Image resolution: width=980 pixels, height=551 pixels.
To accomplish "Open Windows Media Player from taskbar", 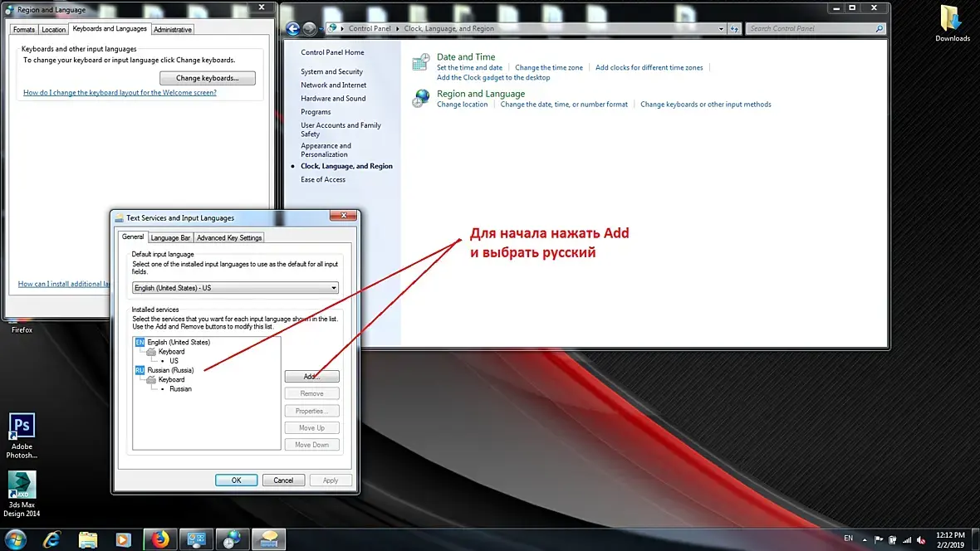I will tap(123, 539).
